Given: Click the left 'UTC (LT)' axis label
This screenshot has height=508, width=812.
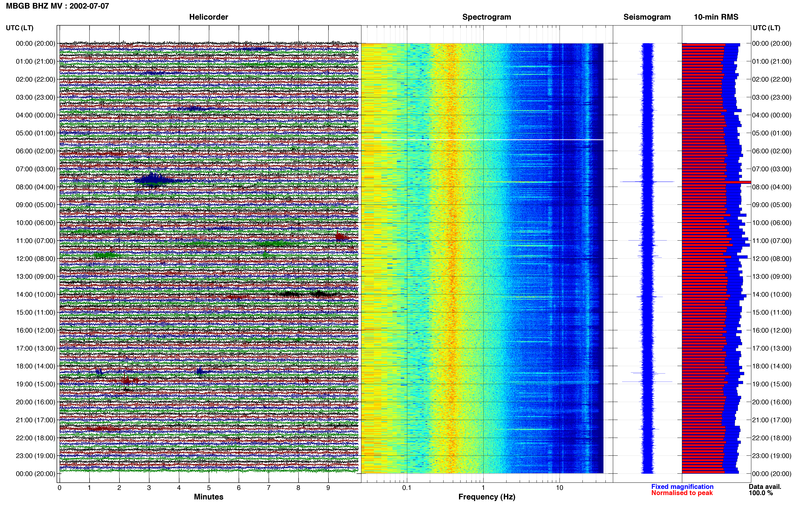Looking at the screenshot, I should point(20,28).
